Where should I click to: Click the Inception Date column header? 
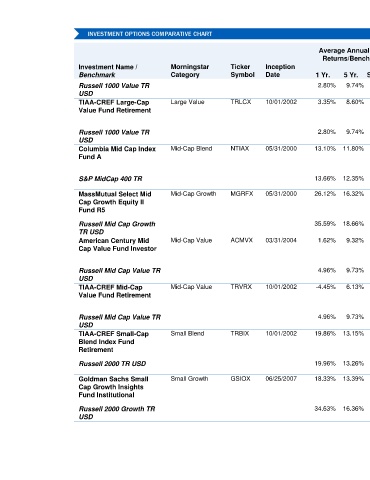coord(280,71)
